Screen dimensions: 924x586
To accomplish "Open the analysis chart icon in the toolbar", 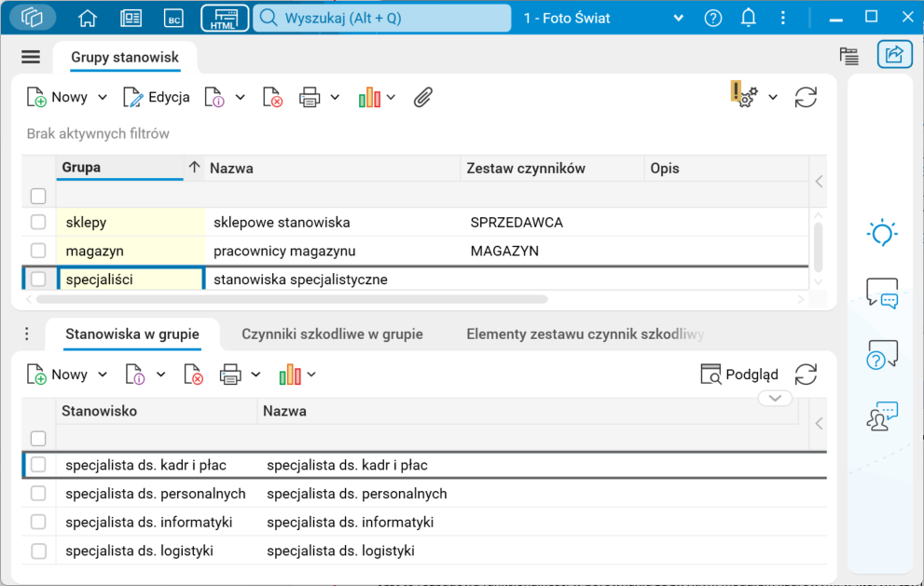I will (x=371, y=96).
